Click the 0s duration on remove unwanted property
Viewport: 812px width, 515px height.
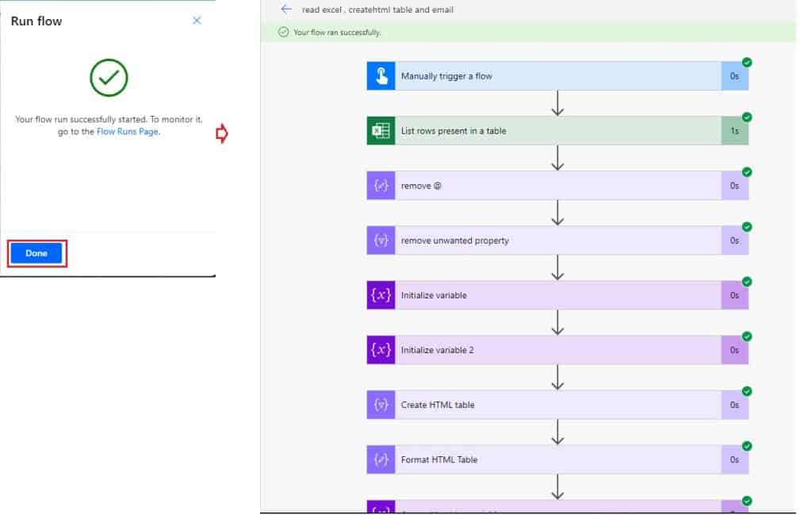tap(734, 240)
